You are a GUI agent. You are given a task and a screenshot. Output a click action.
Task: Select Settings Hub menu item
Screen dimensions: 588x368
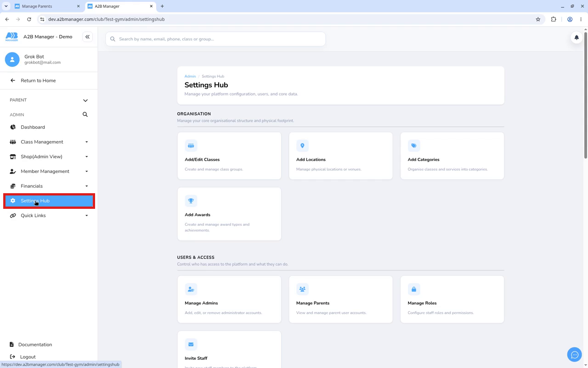pos(49,201)
